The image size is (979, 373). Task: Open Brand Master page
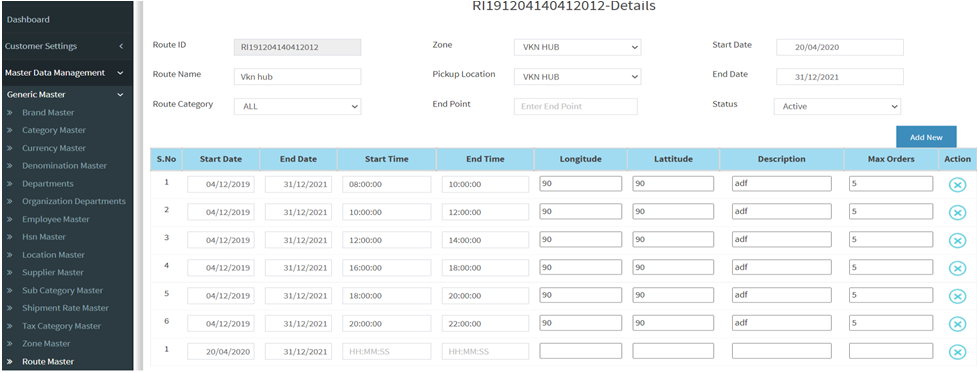click(x=48, y=112)
